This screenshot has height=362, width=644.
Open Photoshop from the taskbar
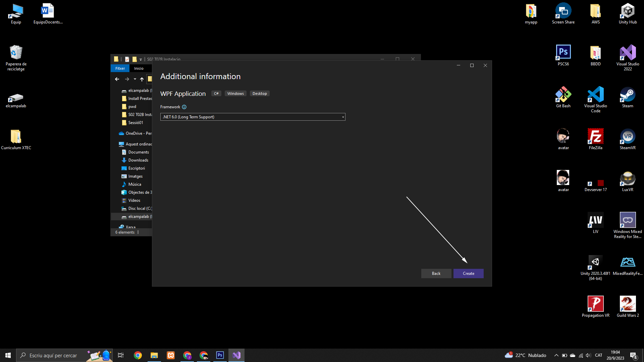click(x=220, y=355)
